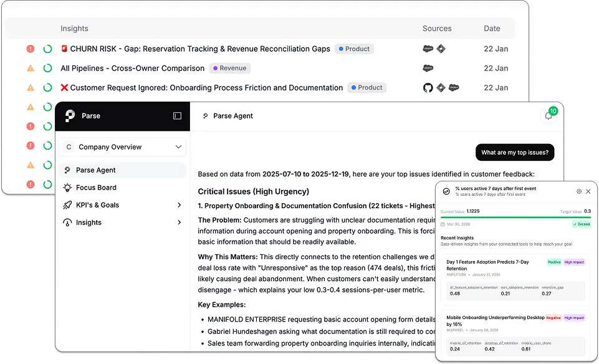Toggle the green status circle on CHURN RISK row
This screenshot has width=599, height=364.
coord(47,49)
